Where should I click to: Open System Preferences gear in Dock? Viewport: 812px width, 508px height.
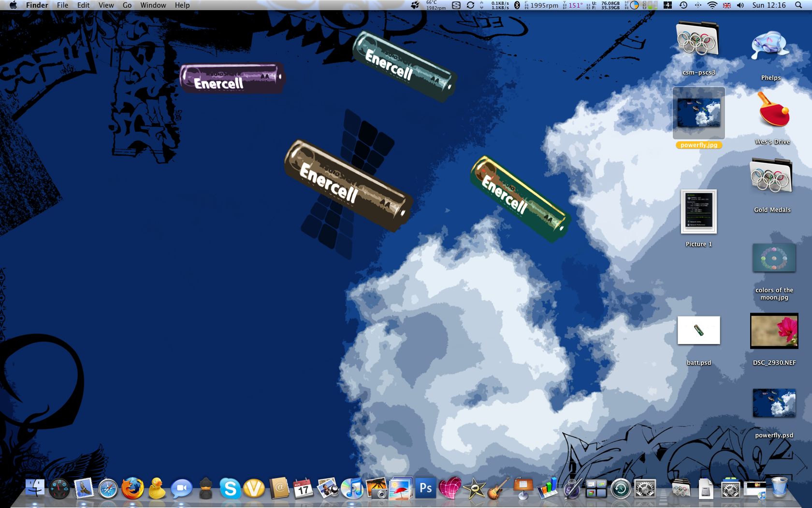click(645, 488)
